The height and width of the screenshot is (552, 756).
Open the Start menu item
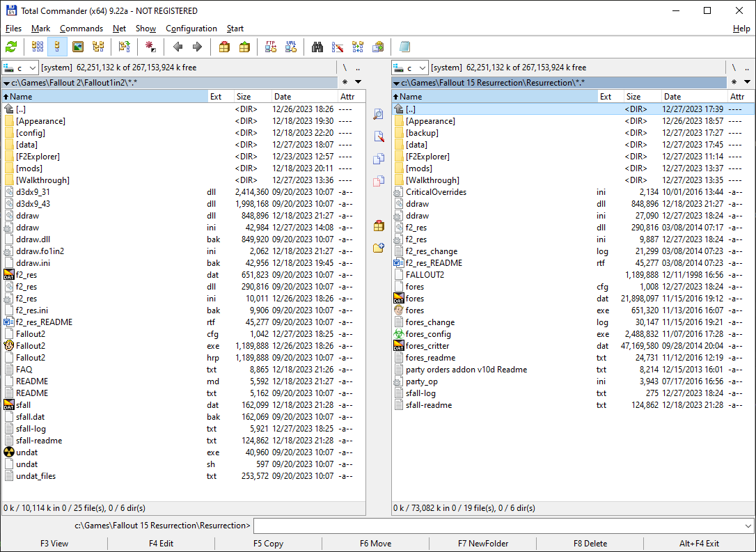coord(235,29)
